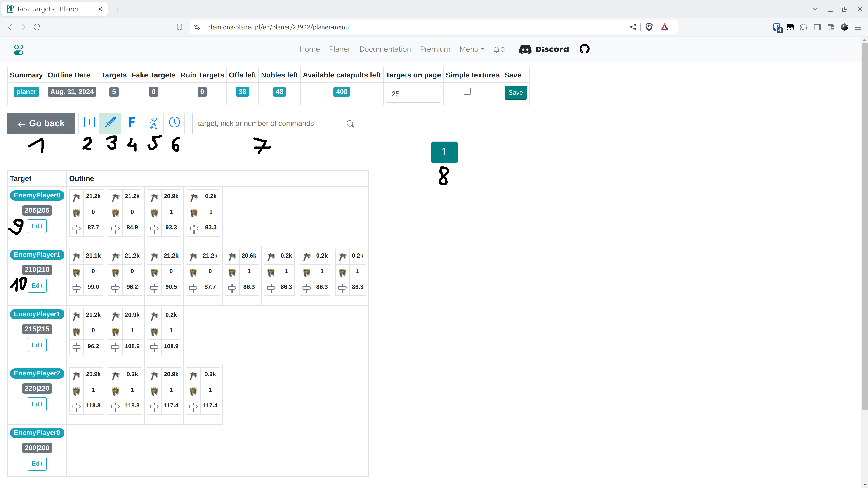
Task: Expand the Menu dropdown in navbar
Action: click(x=472, y=49)
